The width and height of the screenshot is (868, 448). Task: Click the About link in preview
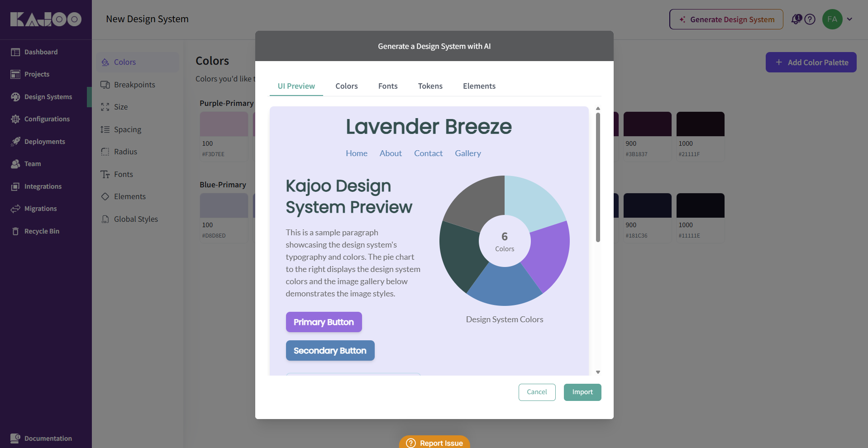pyautogui.click(x=391, y=153)
